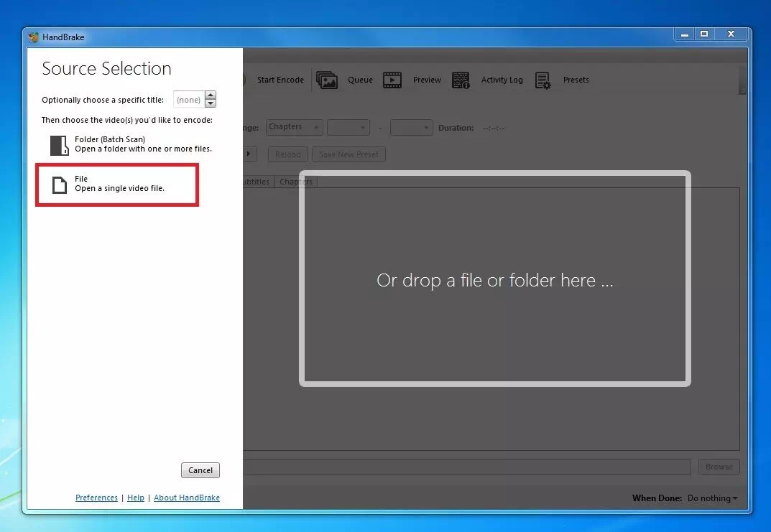Open the About HandBrake link
Image resolution: width=771 pixels, height=532 pixels.
click(x=187, y=498)
